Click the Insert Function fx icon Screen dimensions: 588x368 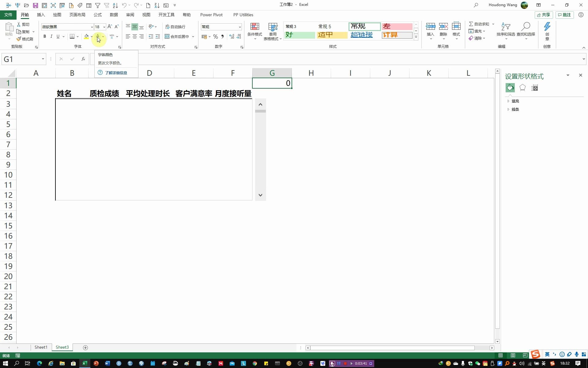[83, 59]
